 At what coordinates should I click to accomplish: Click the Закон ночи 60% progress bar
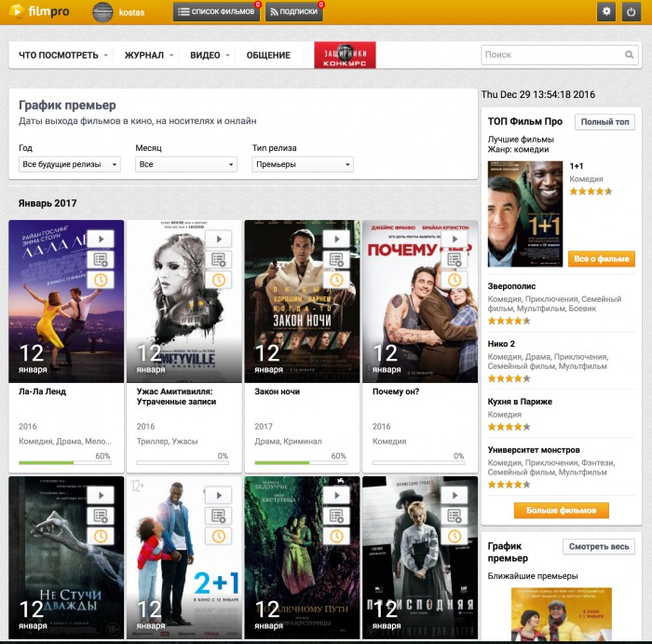(300, 462)
